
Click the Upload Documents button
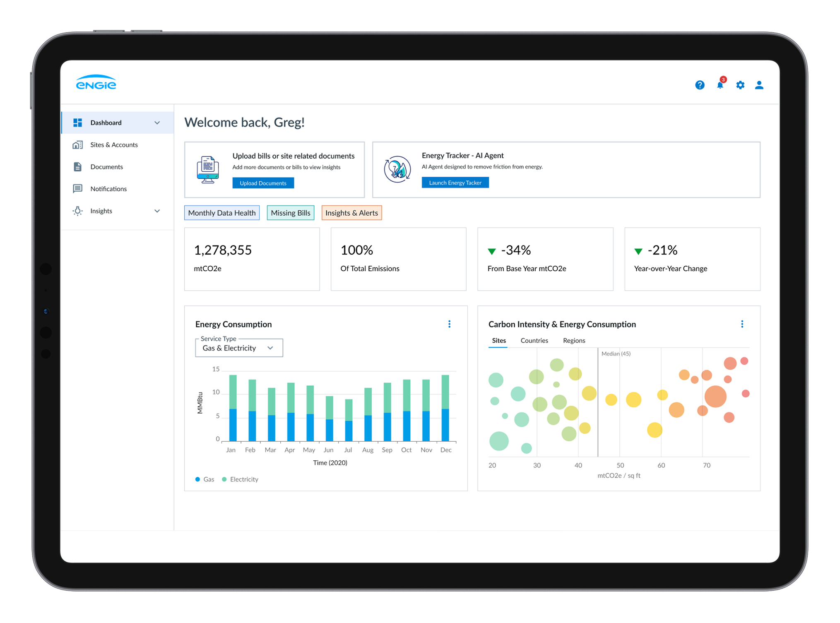click(263, 183)
